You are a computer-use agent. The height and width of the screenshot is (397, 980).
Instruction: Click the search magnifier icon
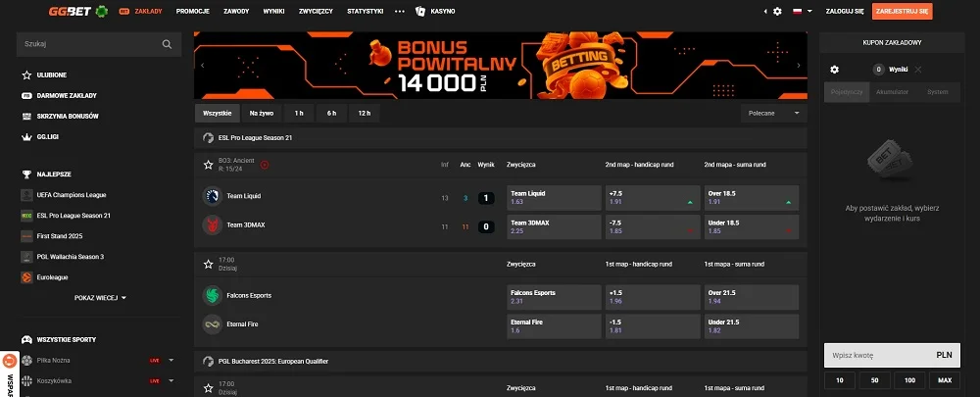168,44
